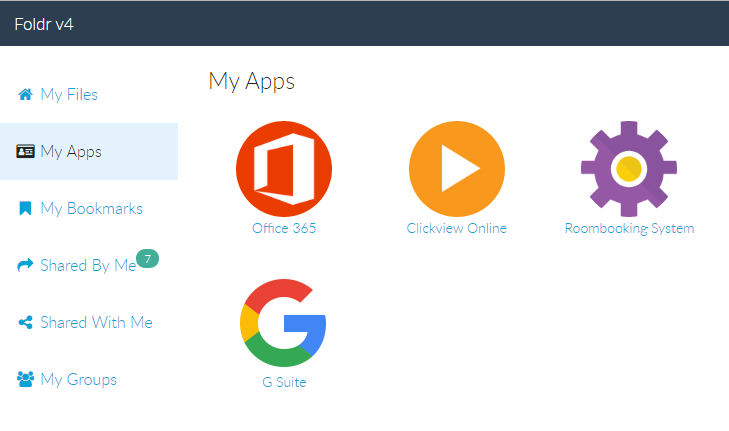Open the Roombooking System gear icon
Image resolution: width=729 pixels, height=431 pixels.
629,169
